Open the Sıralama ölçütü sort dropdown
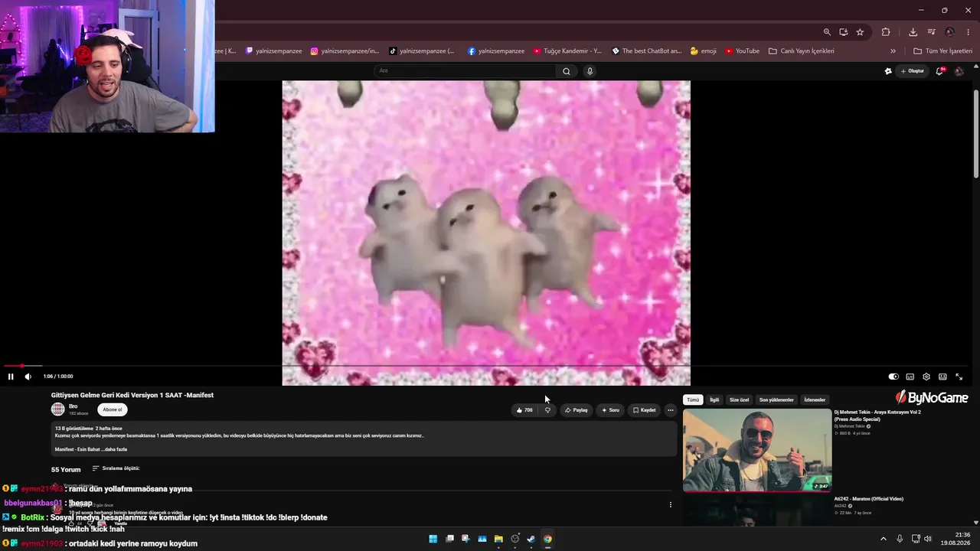980x551 pixels. tap(116, 468)
